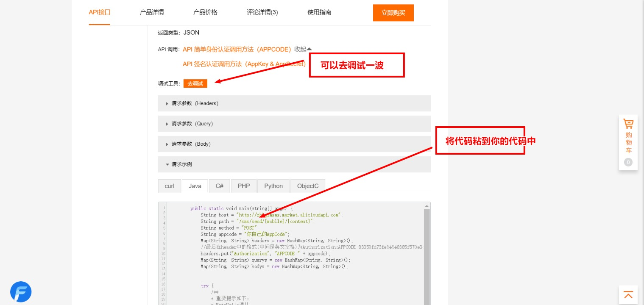Expand 请求参数 (Query) section
The image size is (644, 305).
pyautogui.click(x=294, y=124)
